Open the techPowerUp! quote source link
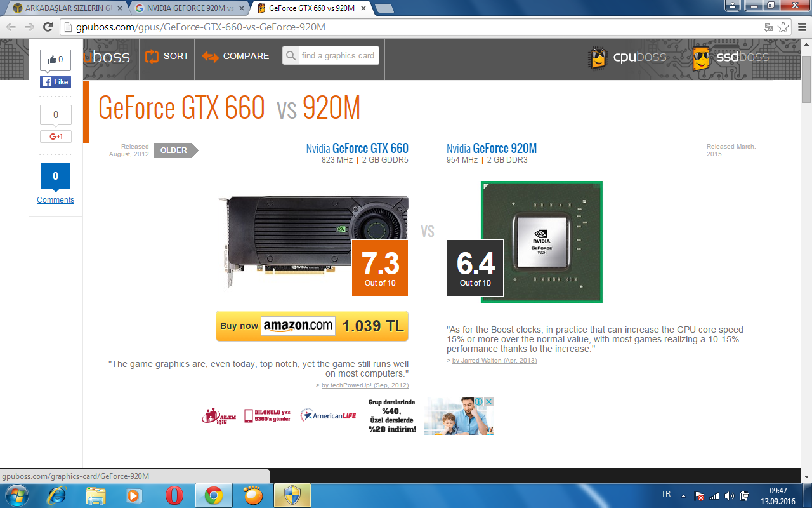The width and height of the screenshot is (812, 508). coord(365,385)
